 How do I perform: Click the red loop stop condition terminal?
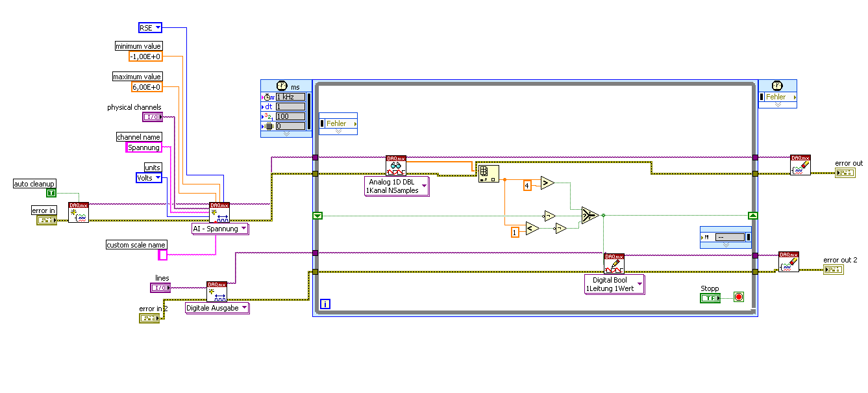[738, 298]
